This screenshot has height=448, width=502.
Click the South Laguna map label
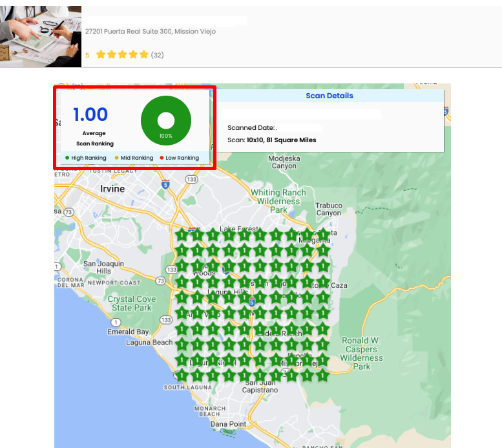[188, 387]
